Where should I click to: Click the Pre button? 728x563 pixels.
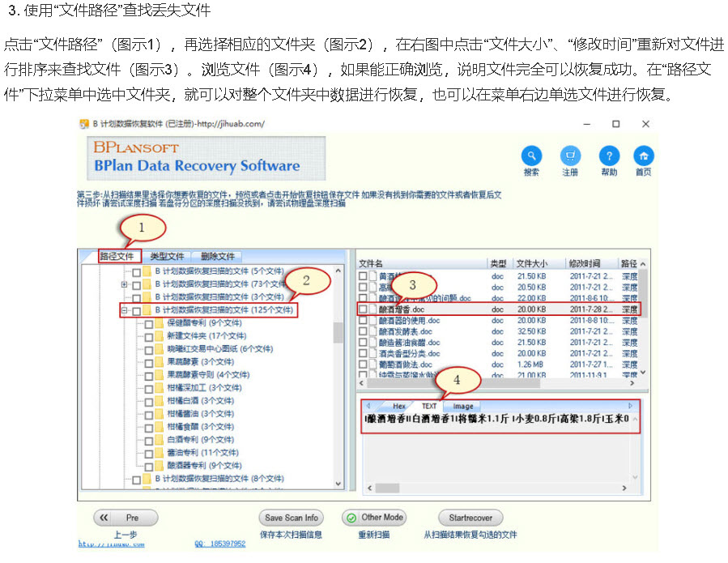click(x=126, y=518)
